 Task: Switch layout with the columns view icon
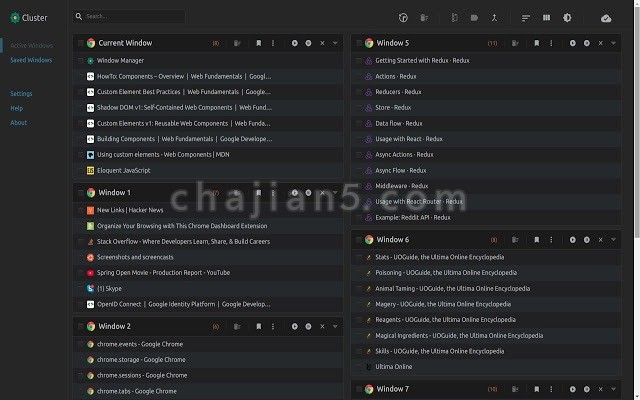tap(546, 18)
